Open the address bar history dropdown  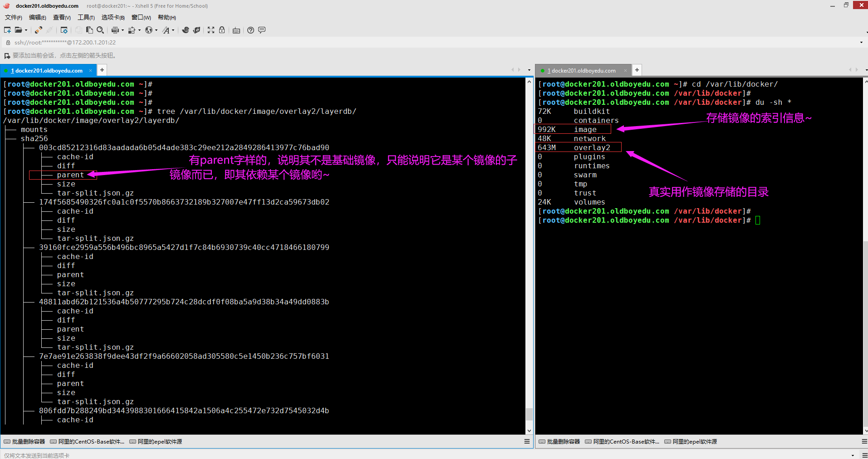[x=861, y=43]
